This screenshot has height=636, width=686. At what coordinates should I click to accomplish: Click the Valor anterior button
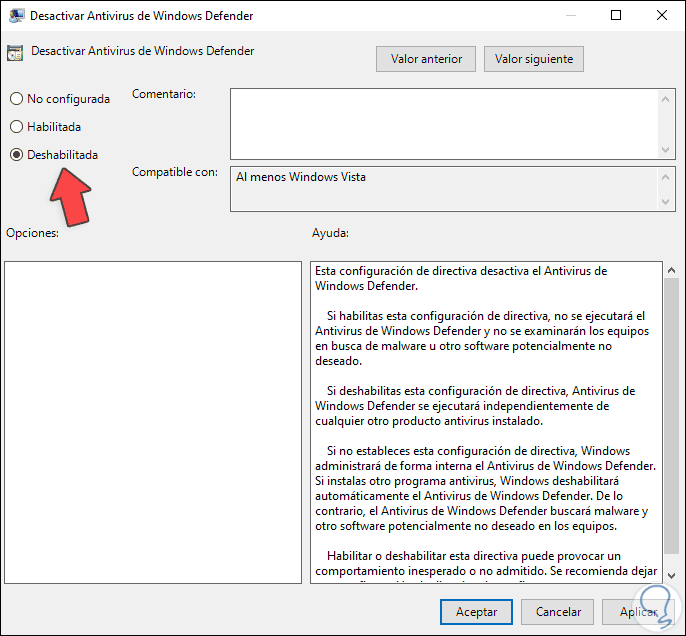point(426,59)
